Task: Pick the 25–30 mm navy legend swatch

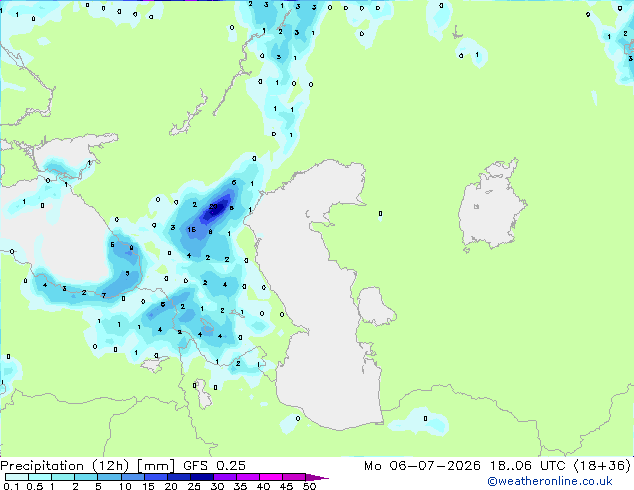Action: pyautogui.click(x=201, y=477)
